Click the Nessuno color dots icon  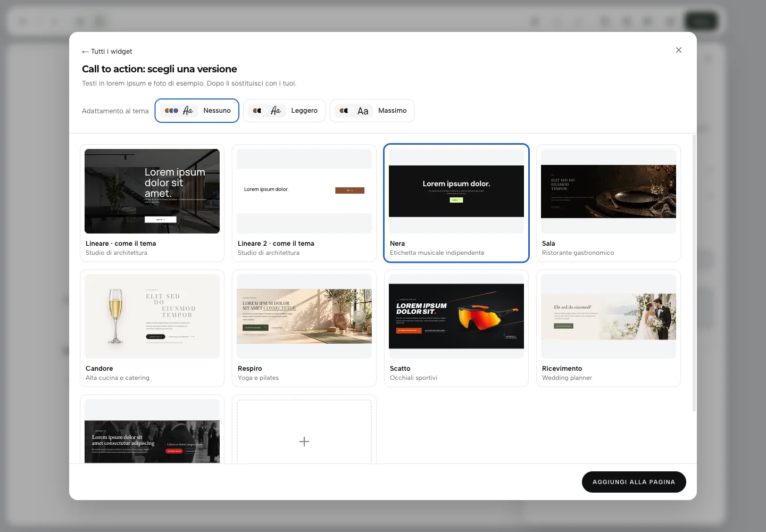(x=171, y=111)
